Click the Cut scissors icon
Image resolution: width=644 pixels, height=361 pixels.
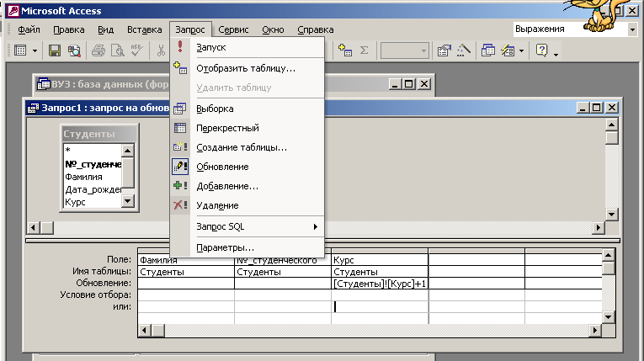161,50
